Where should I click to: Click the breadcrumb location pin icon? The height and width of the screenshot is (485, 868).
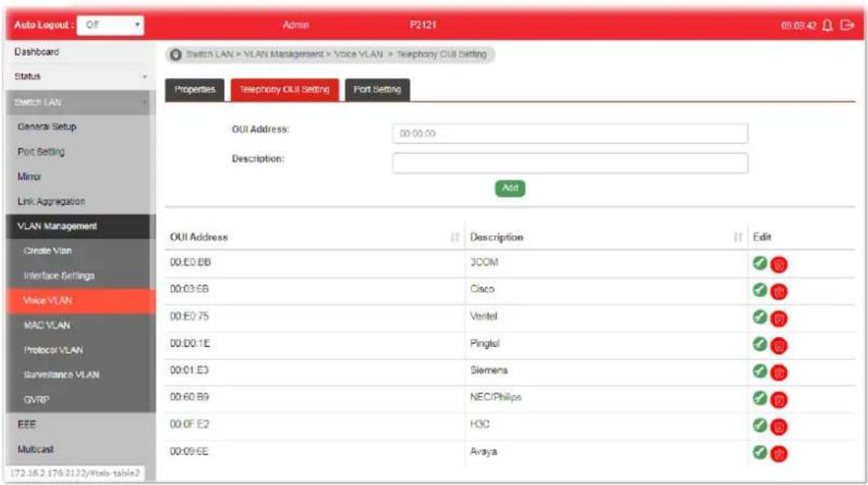(x=176, y=55)
